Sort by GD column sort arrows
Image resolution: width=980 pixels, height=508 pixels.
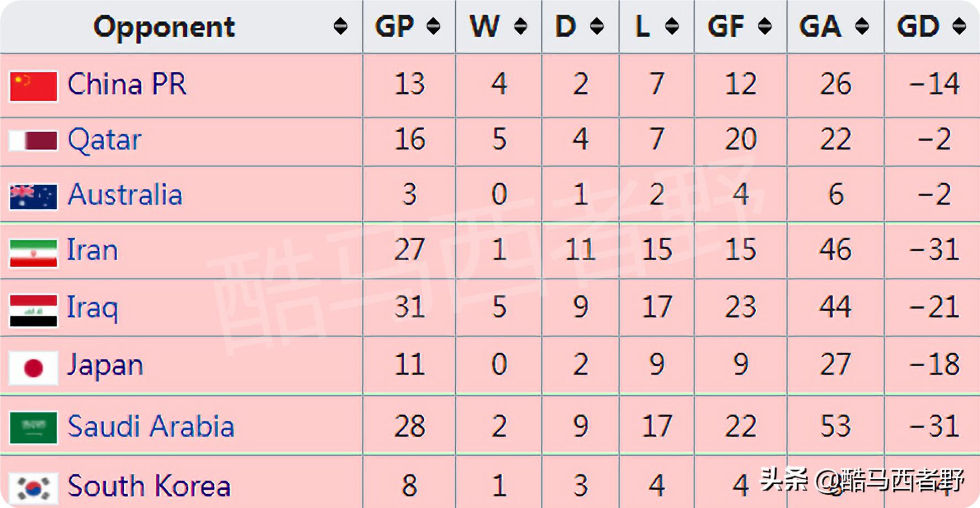click(960, 26)
